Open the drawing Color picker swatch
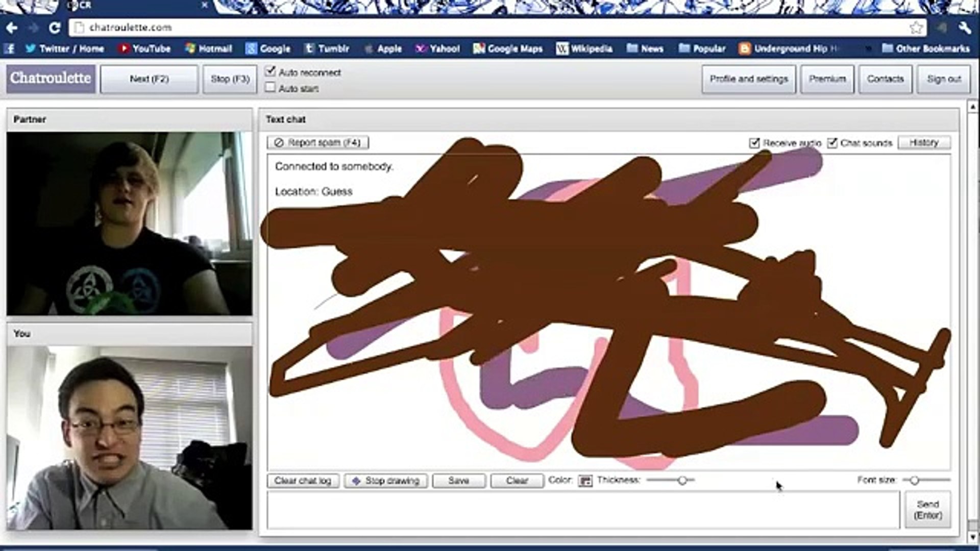The height and width of the screenshot is (551, 980). (x=585, y=481)
